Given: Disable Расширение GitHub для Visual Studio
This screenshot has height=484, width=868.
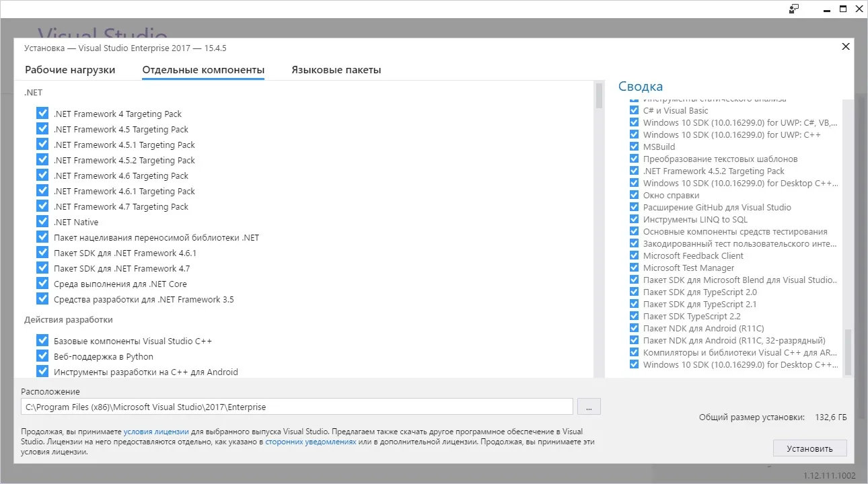Looking at the screenshot, I should tap(634, 207).
